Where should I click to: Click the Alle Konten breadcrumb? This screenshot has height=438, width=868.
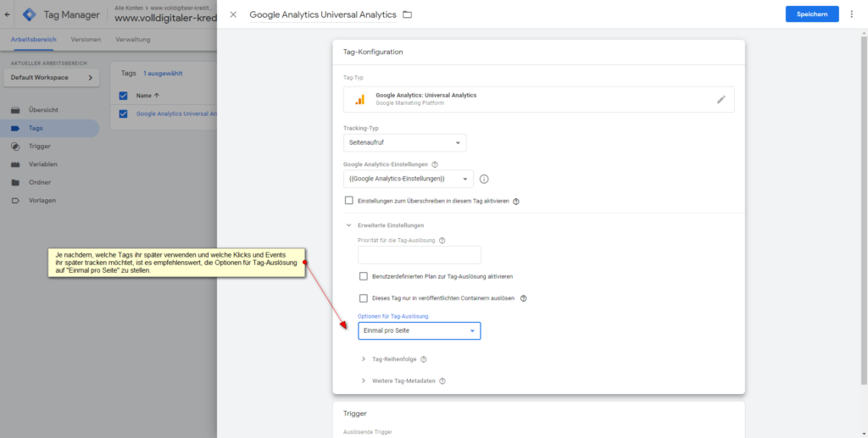(128, 8)
